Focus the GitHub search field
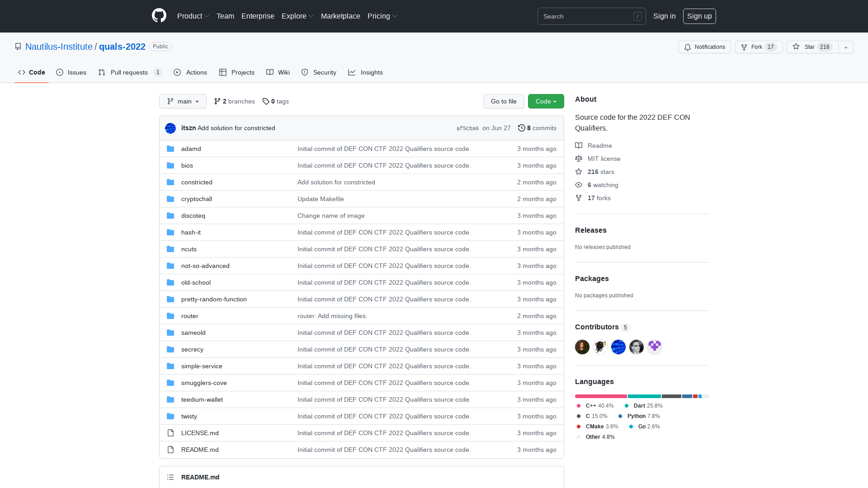The image size is (868, 488). click(591, 16)
